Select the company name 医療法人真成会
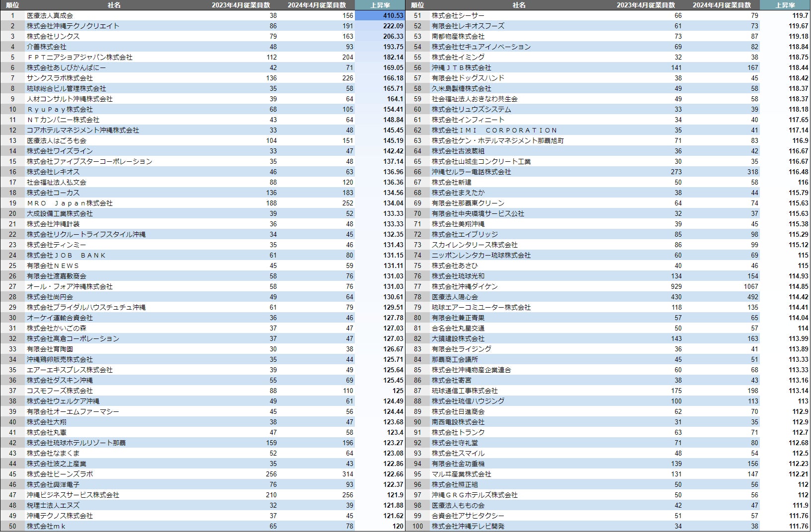The width and height of the screenshot is (811, 532). pos(50,15)
